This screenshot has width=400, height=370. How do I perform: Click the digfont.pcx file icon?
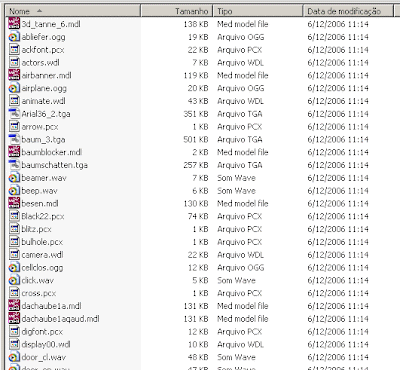click(x=14, y=331)
